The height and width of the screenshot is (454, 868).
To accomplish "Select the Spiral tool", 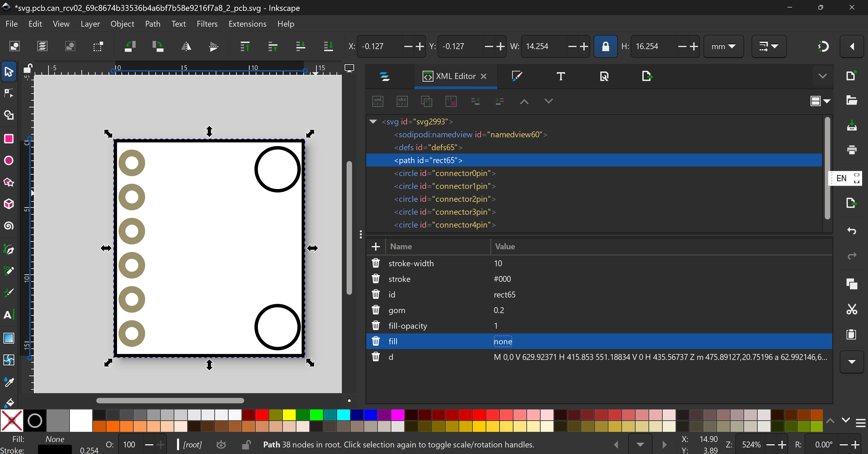I will (9, 226).
